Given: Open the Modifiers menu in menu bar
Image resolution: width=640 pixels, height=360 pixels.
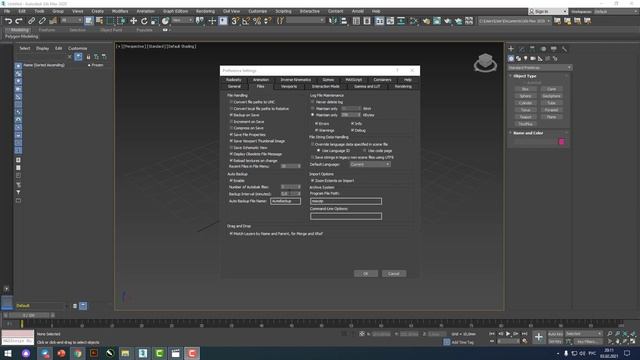Looking at the screenshot, I should [120, 11].
